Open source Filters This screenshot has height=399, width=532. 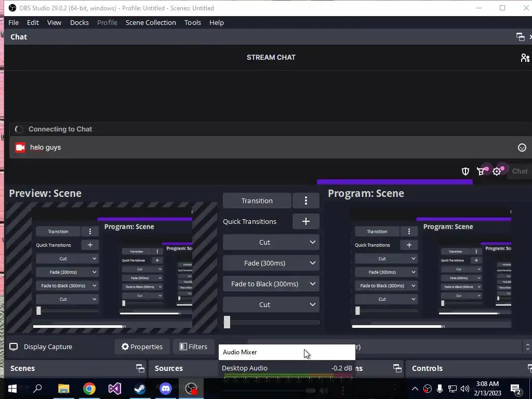click(193, 347)
